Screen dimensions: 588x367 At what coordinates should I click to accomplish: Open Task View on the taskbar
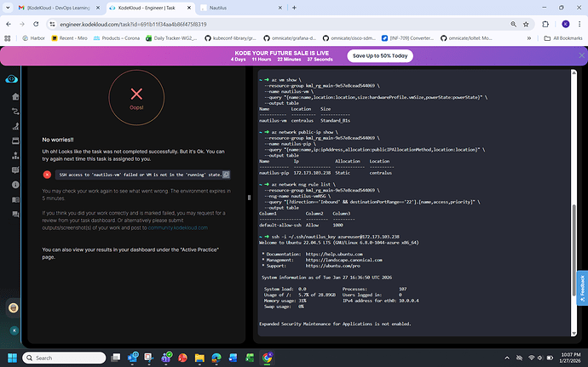point(116,358)
